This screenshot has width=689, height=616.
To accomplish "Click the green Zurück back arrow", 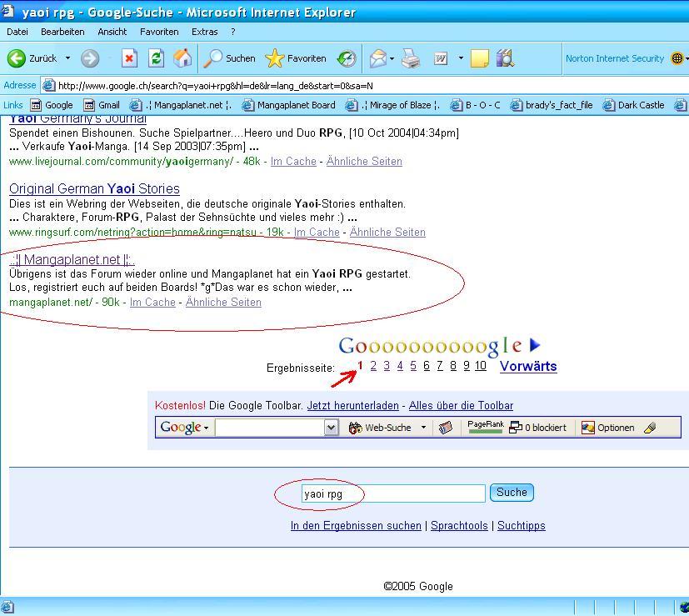I will (17, 58).
